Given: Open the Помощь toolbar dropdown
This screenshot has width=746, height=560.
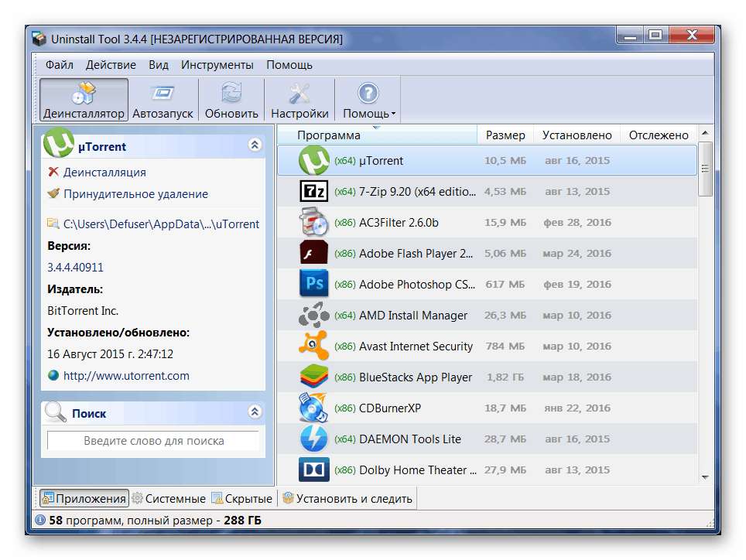Looking at the screenshot, I should [x=368, y=100].
